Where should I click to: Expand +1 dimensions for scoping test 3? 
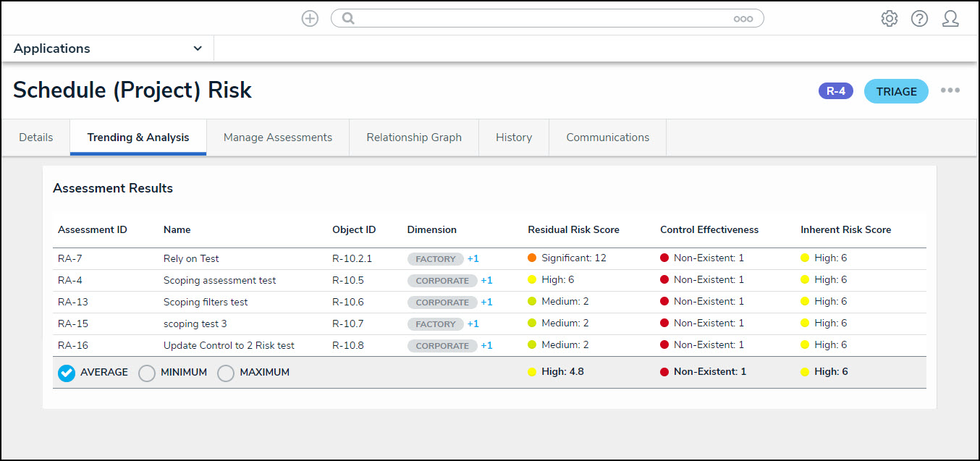(473, 323)
